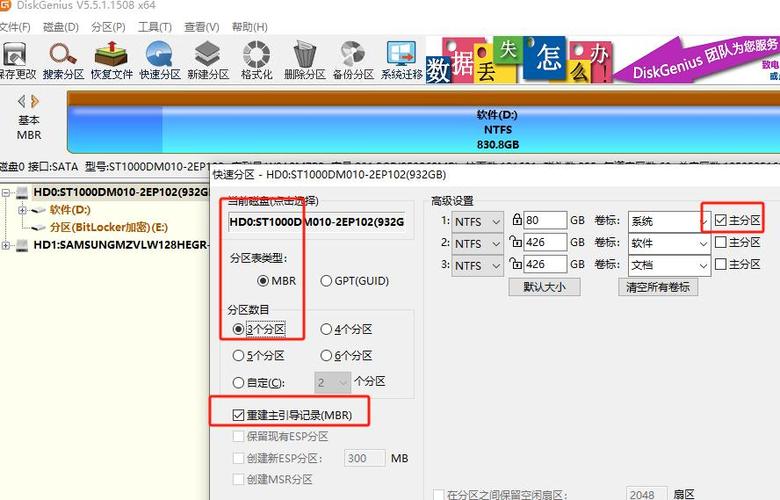The height and width of the screenshot is (500, 780).
Task: Open the Tools (工具) menu
Action: tap(155, 27)
